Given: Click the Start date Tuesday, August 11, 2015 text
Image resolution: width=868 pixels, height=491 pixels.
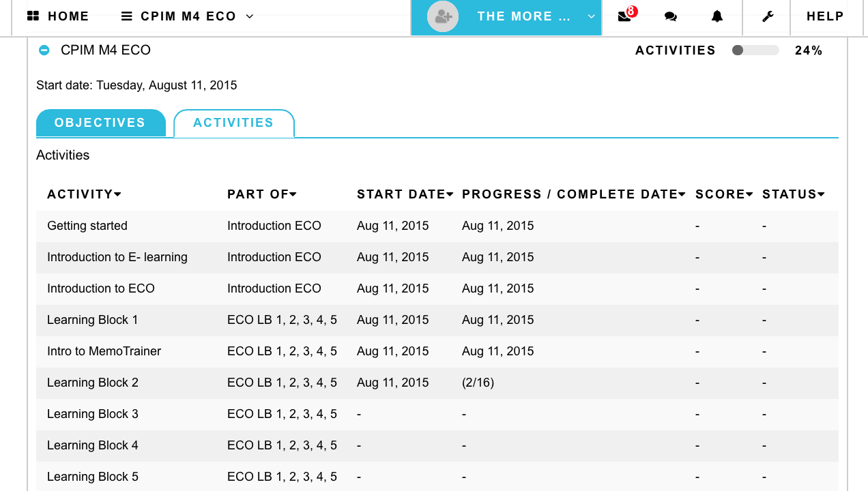Looking at the screenshot, I should pyautogui.click(x=136, y=85).
